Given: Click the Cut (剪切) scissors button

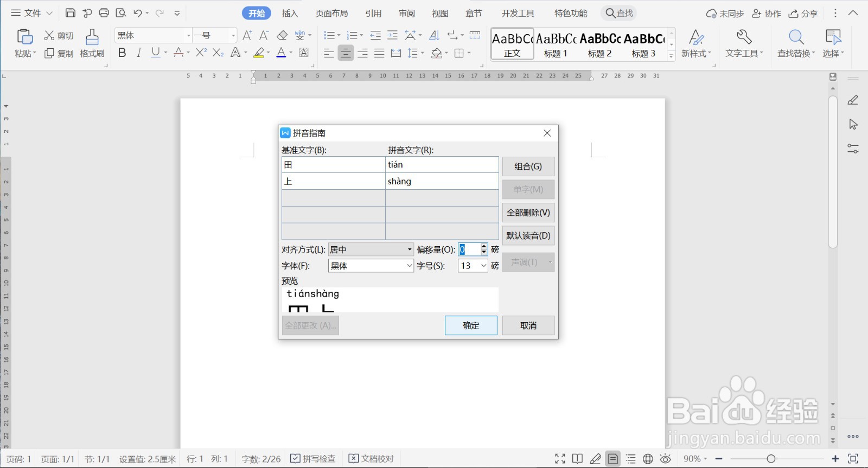Looking at the screenshot, I should 59,36.
